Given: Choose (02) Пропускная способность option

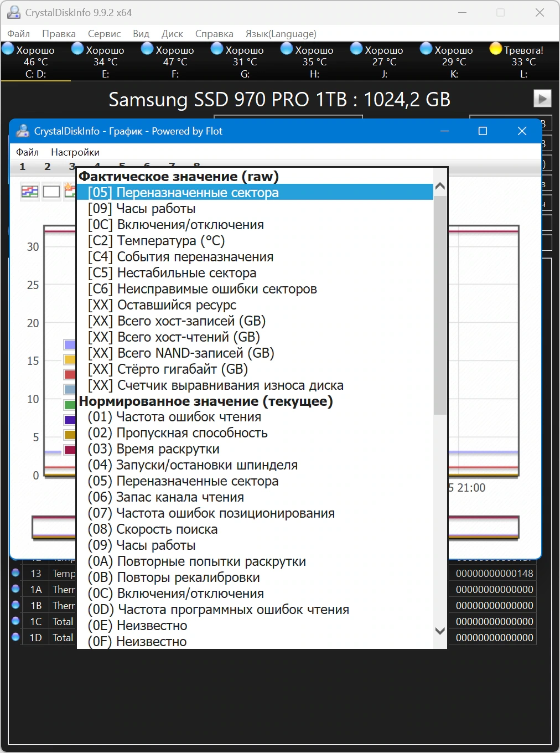Looking at the screenshot, I should point(255,432).
